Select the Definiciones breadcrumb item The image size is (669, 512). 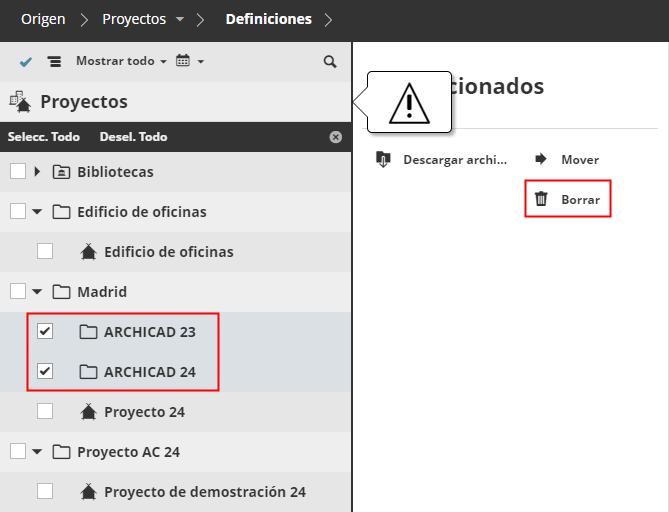(268, 19)
